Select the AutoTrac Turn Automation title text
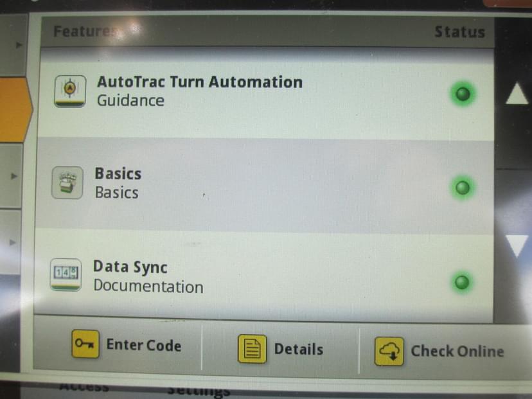Screen dimensions: 532x399 199,82
